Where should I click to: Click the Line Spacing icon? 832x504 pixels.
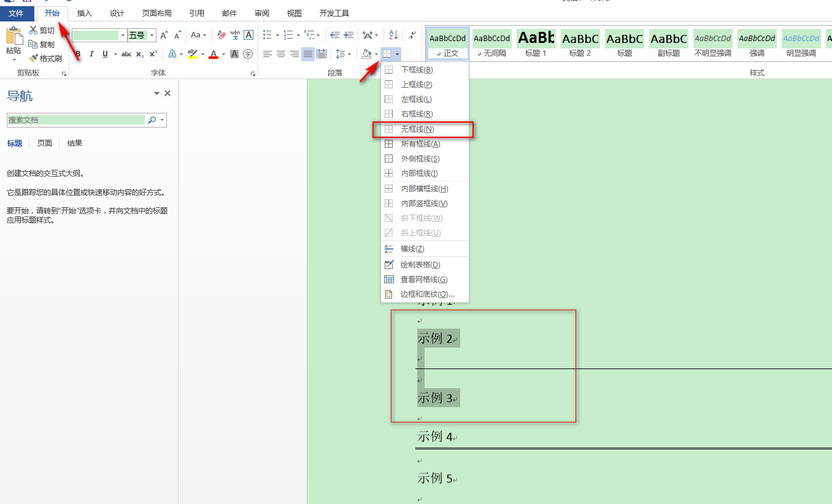coord(341,54)
